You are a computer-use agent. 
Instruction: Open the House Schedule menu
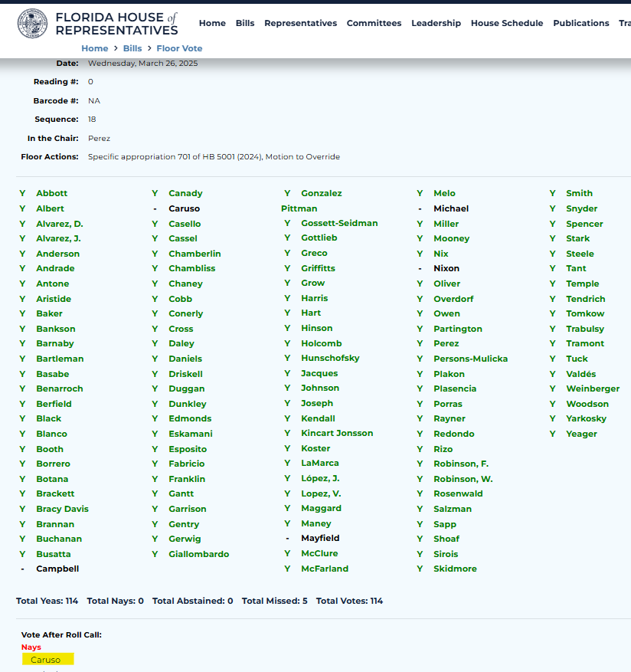click(x=507, y=23)
